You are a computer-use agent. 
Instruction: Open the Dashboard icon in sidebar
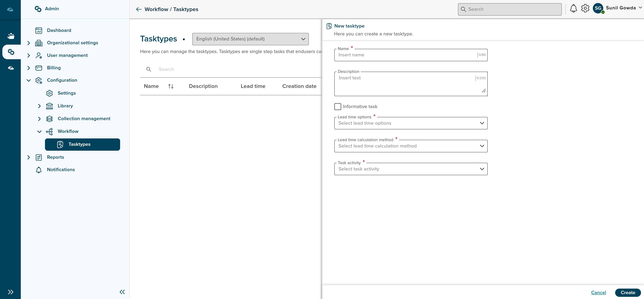click(39, 30)
